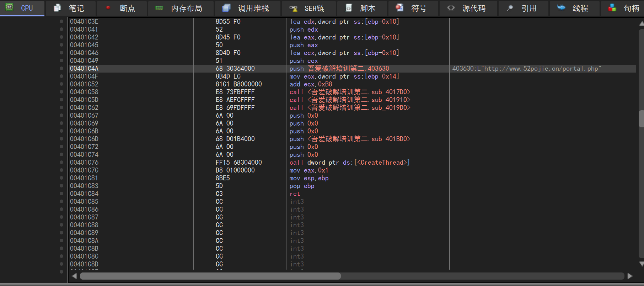Select the call to sub_4017D0
The image size is (644, 286).
pos(350,92)
